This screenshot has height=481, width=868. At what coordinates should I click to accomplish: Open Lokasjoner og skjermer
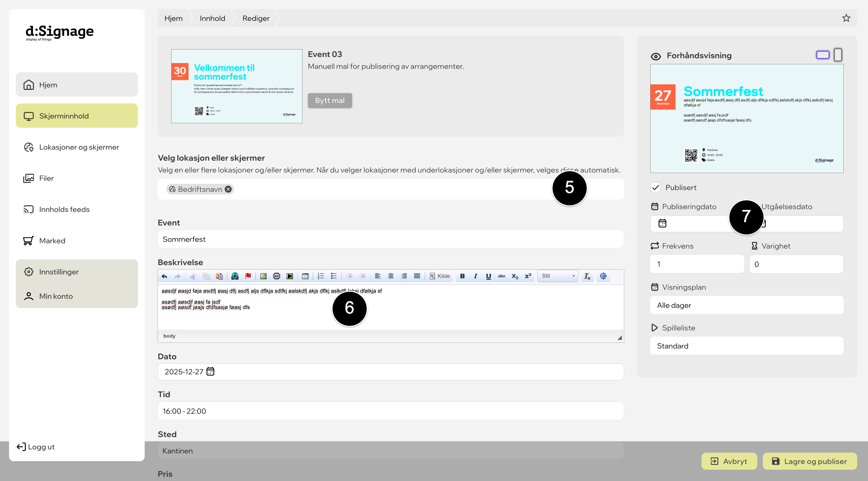(77, 147)
